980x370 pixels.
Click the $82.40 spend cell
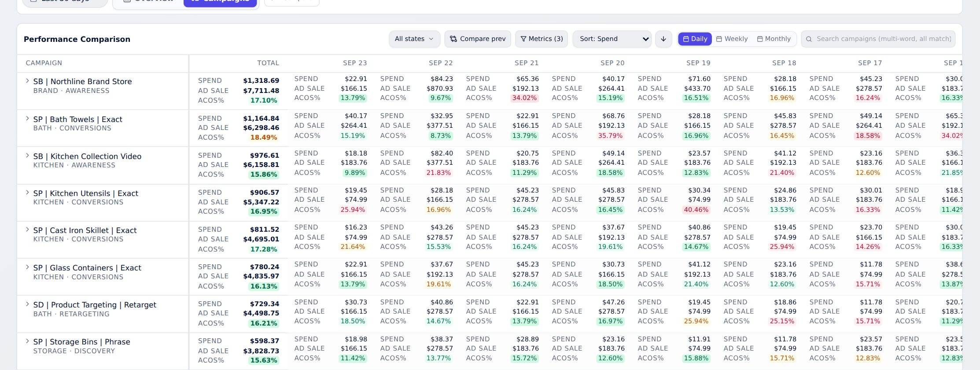[x=442, y=153]
